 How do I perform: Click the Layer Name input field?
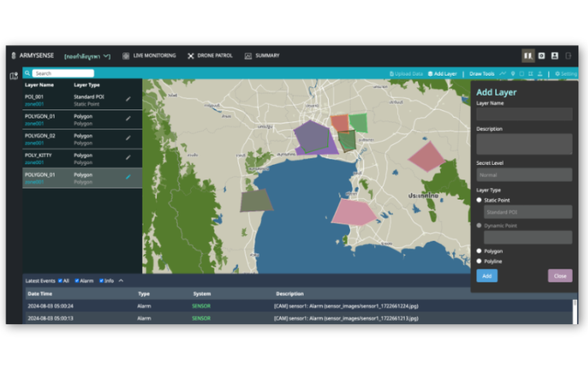[524, 114]
